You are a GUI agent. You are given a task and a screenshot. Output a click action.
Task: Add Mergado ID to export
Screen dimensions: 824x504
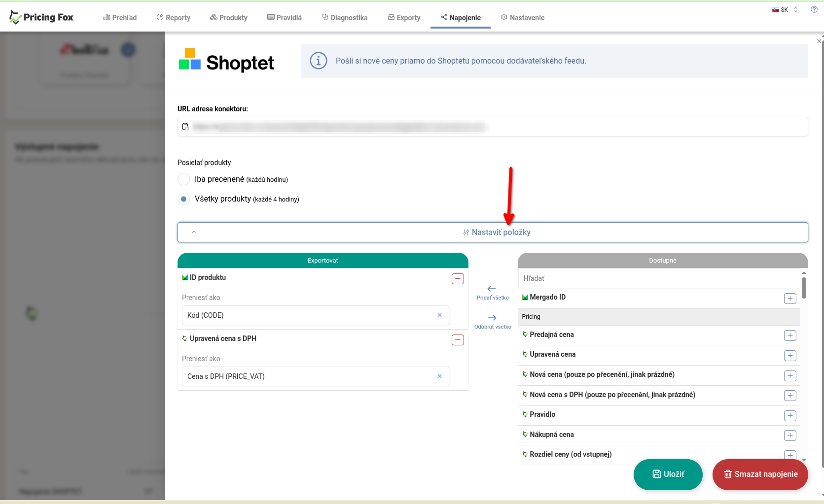(x=790, y=299)
